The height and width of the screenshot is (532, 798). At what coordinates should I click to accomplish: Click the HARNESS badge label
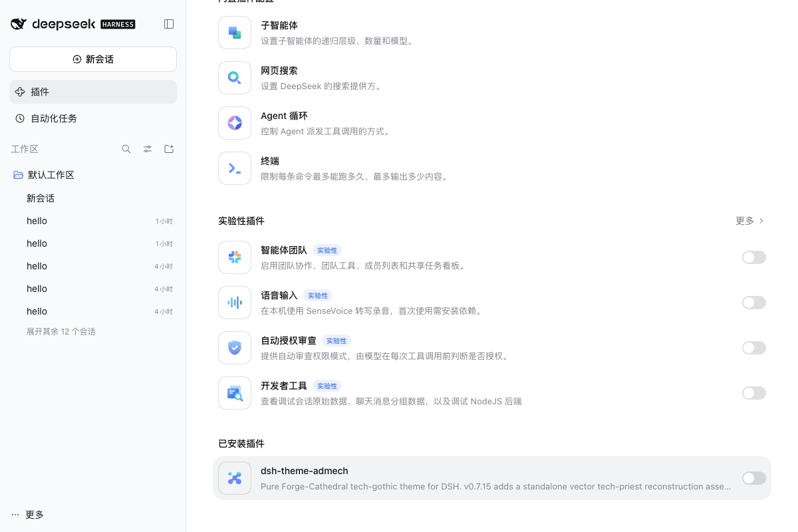point(118,25)
